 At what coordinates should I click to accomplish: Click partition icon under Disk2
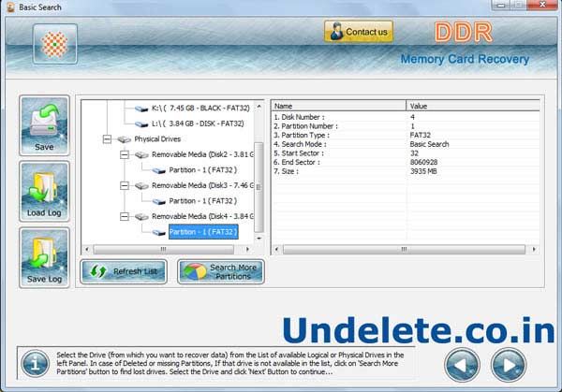tap(159, 171)
